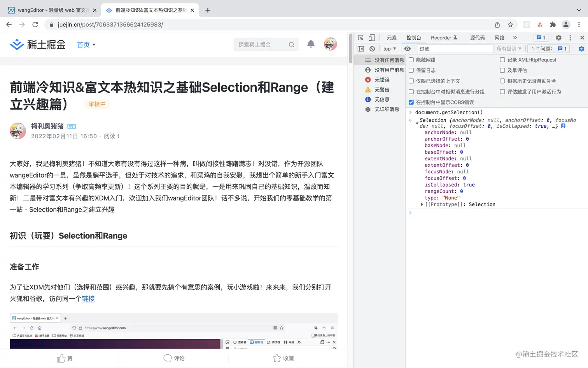Image resolution: width=588 pixels, height=368 pixels.
Task: Expand more DevTools tabs with the chevron
Action: click(x=515, y=38)
